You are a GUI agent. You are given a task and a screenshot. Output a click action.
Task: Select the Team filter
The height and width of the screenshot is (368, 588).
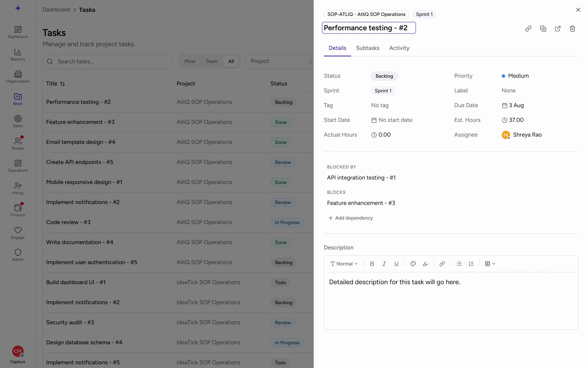[212, 61]
